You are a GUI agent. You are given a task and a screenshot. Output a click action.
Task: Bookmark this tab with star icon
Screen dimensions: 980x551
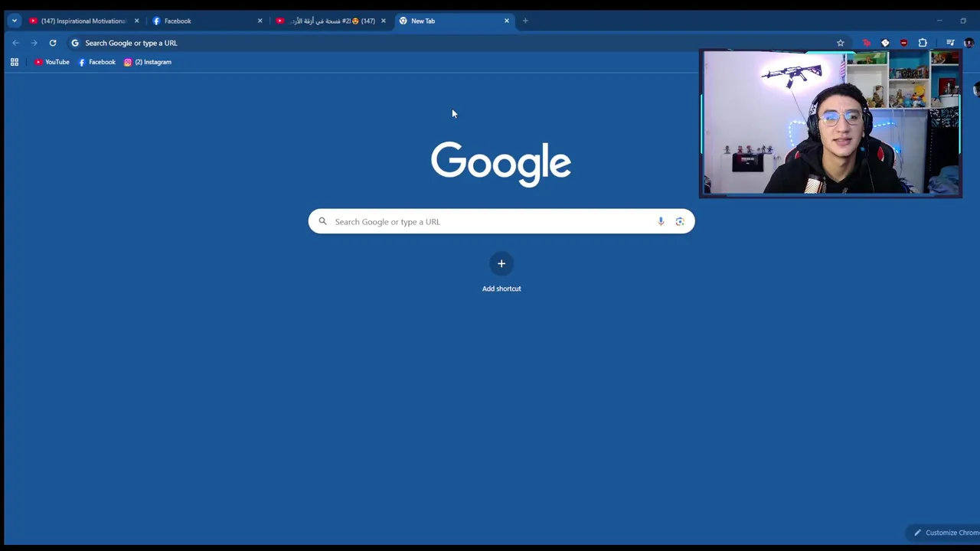[840, 43]
